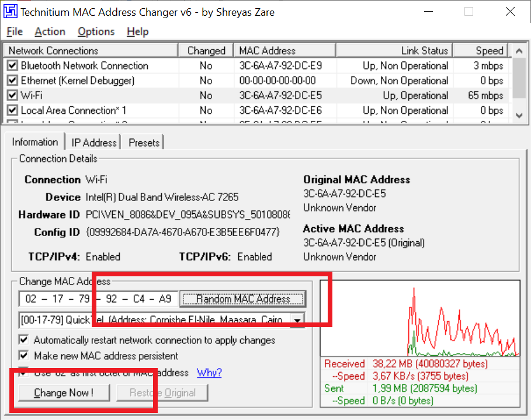Screen dimensions: 531x420
Task: Open the vendor list dropdown arrow
Action: [298, 320]
